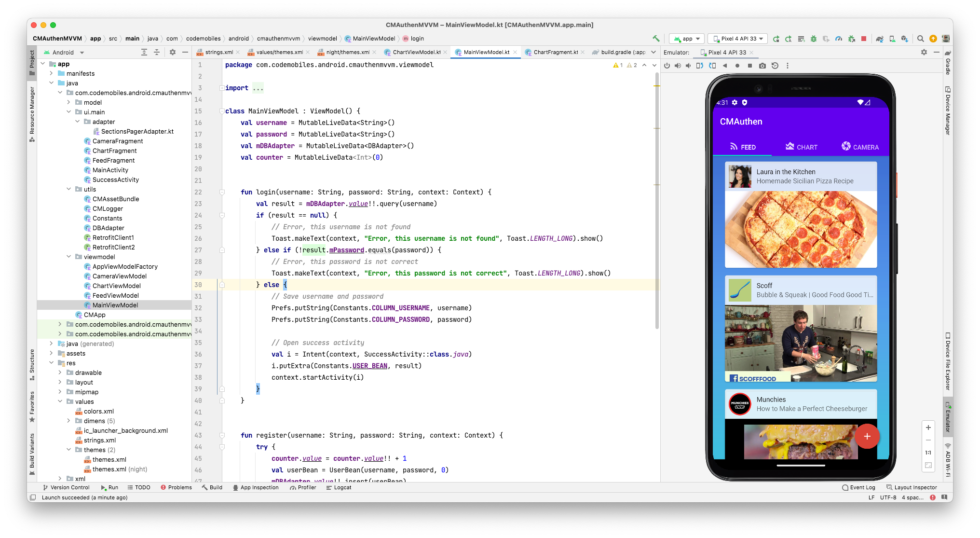980x538 pixels.
Task: Take a screenshot of the emulator
Action: pos(763,66)
